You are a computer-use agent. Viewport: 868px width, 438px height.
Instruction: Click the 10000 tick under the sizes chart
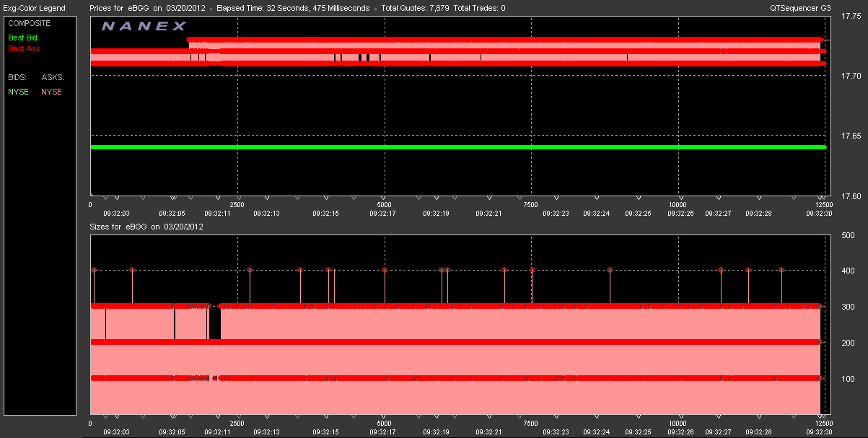click(x=678, y=424)
